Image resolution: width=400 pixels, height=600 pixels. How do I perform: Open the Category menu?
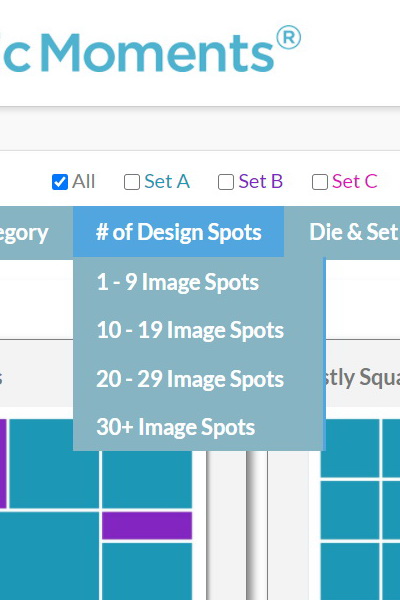click(24, 233)
